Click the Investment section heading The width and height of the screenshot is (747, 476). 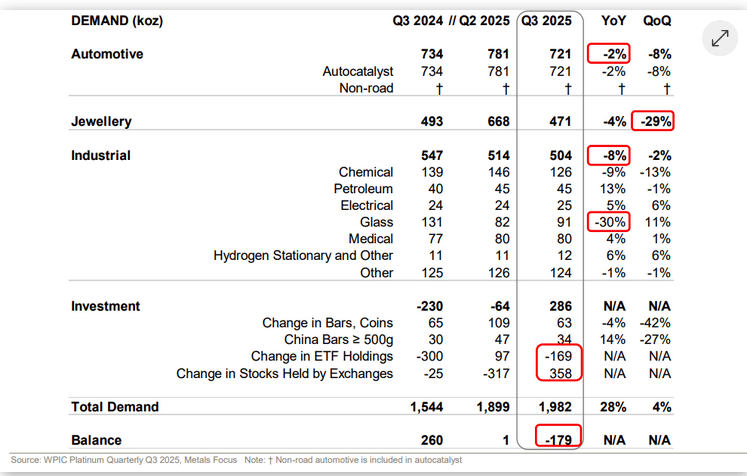click(x=105, y=306)
